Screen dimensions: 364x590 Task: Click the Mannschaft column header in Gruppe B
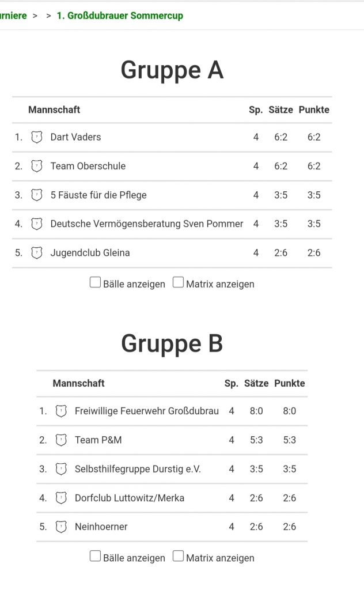click(x=78, y=383)
